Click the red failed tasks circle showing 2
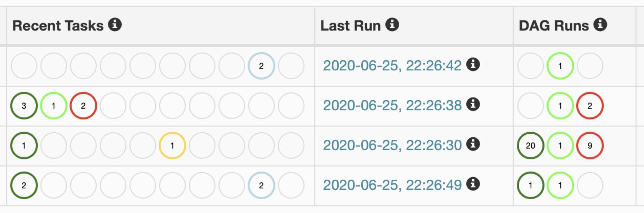The image size is (644, 213). coord(83,106)
